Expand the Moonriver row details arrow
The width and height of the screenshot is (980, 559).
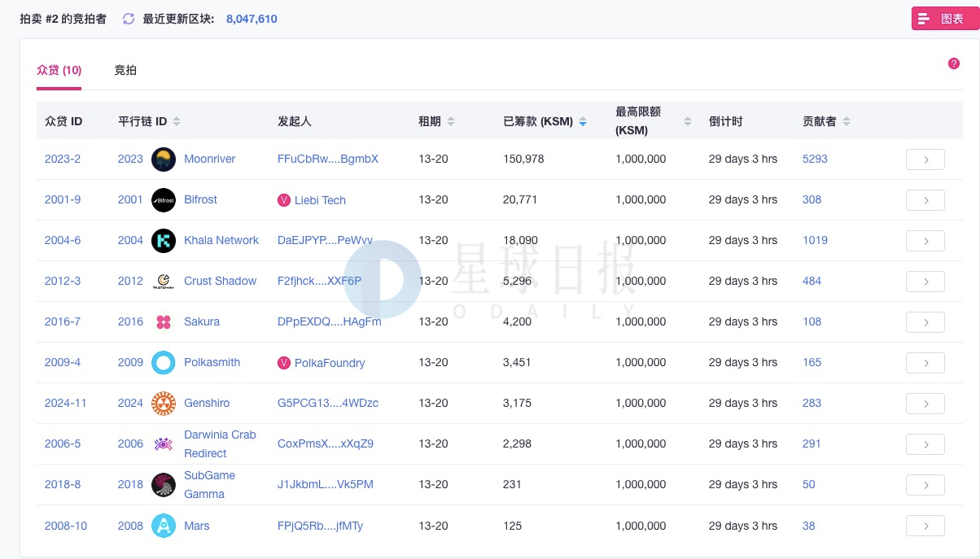[925, 159]
